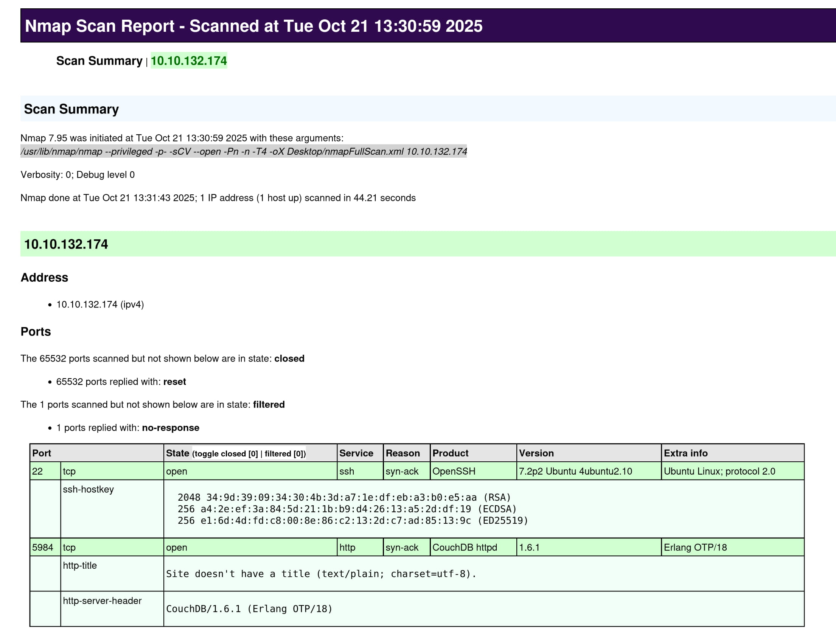Click the Reason column header
836x644 pixels.
pos(402,453)
